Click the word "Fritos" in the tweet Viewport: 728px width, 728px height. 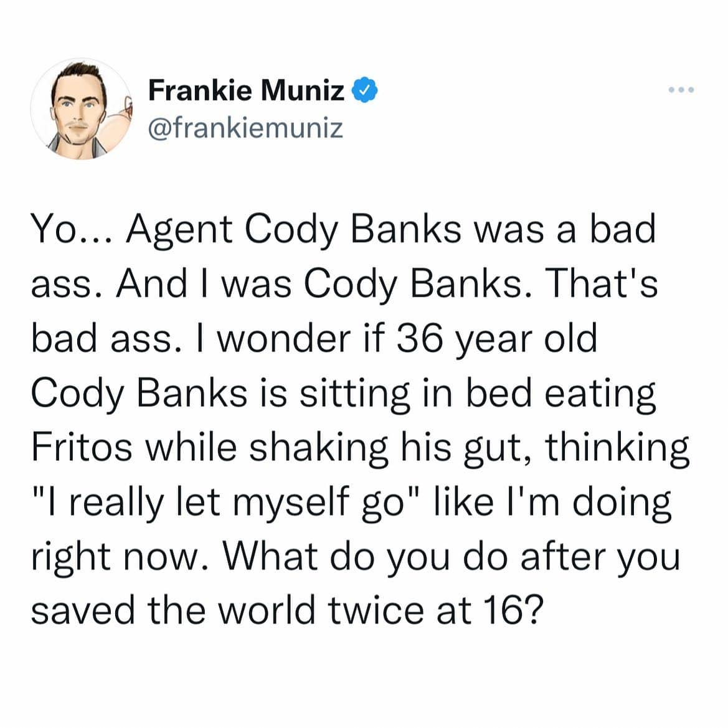click(x=82, y=447)
